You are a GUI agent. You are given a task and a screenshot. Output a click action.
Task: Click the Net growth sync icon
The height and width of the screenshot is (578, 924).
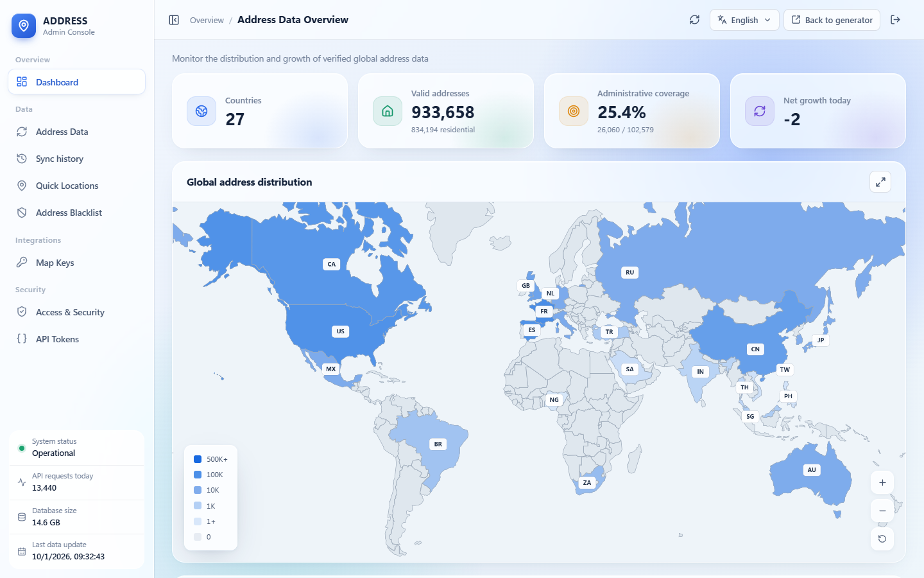[x=760, y=111]
